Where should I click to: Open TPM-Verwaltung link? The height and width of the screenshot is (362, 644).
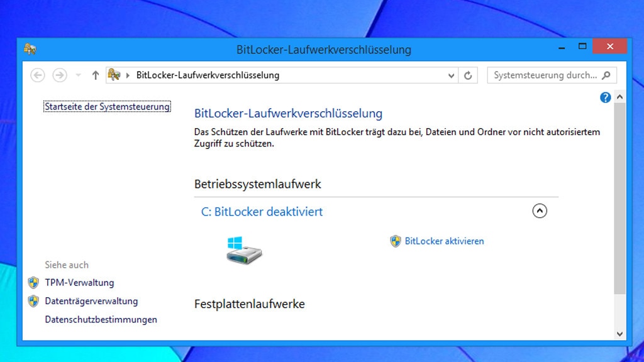point(79,282)
